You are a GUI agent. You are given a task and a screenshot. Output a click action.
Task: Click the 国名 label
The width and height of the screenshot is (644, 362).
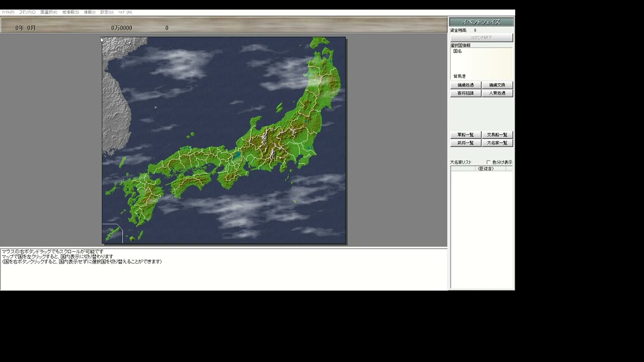(x=457, y=51)
